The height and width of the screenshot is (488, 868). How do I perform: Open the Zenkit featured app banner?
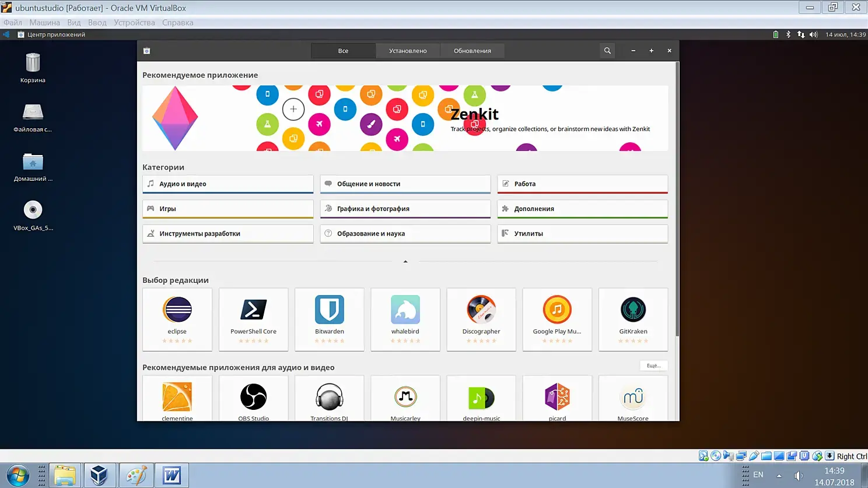(x=405, y=118)
